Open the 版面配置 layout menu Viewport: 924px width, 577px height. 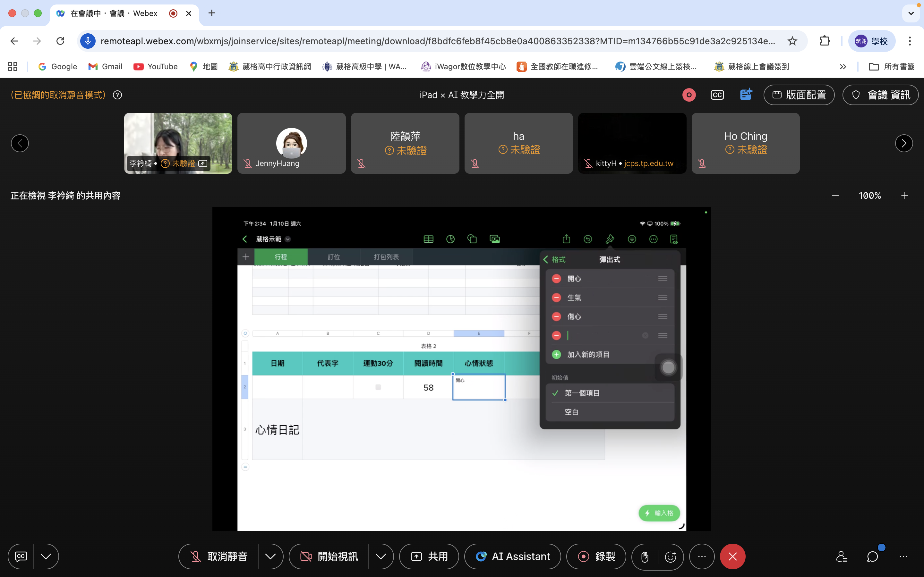[x=799, y=95]
